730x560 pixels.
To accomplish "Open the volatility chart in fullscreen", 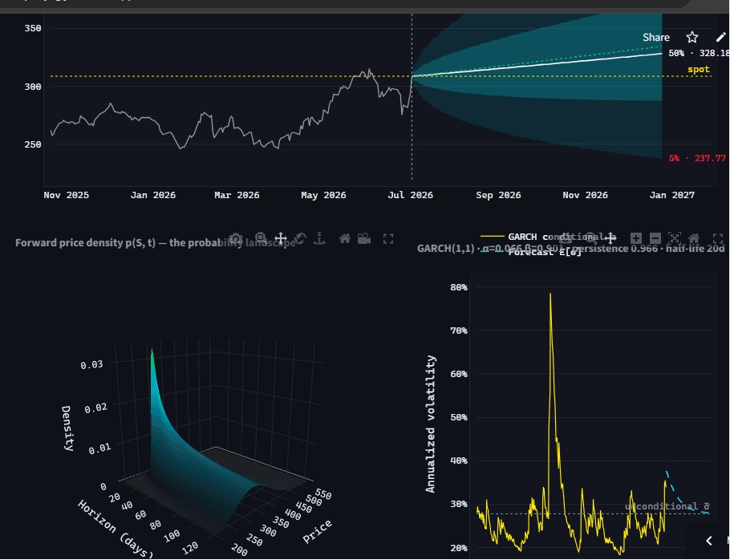I will [x=718, y=239].
